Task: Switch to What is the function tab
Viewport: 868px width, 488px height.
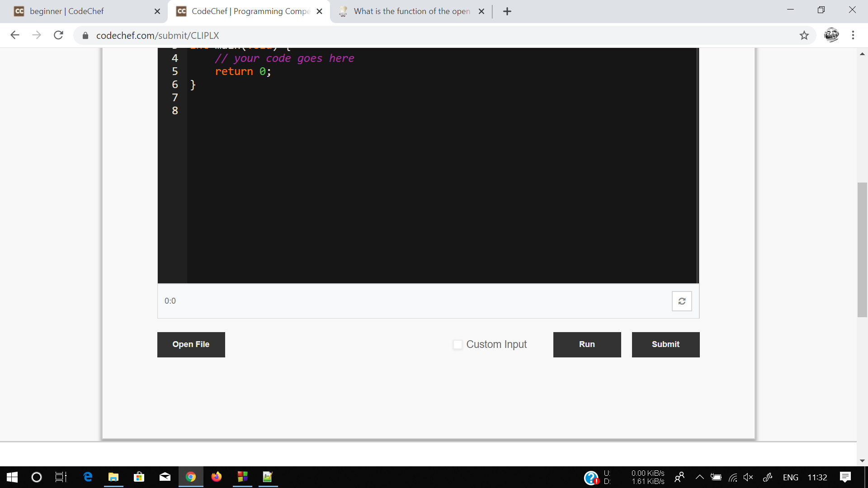Action: pyautogui.click(x=411, y=11)
